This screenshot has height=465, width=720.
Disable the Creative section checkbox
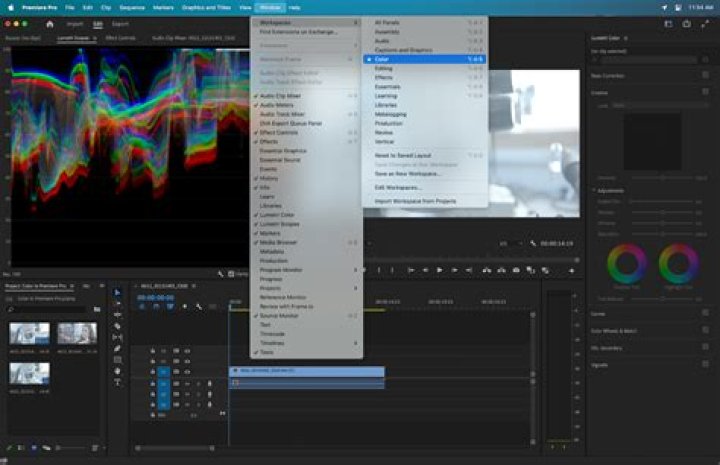[x=706, y=92]
